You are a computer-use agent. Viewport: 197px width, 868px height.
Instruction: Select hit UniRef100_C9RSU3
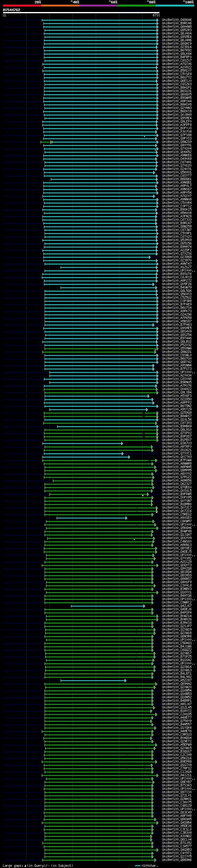[177, 735]
